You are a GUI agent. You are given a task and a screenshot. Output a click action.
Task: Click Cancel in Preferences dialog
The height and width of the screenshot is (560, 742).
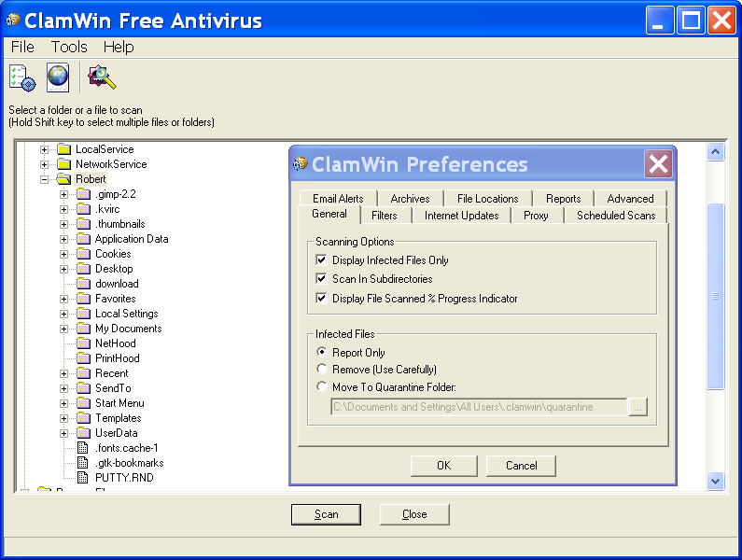pyautogui.click(x=521, y=466)
